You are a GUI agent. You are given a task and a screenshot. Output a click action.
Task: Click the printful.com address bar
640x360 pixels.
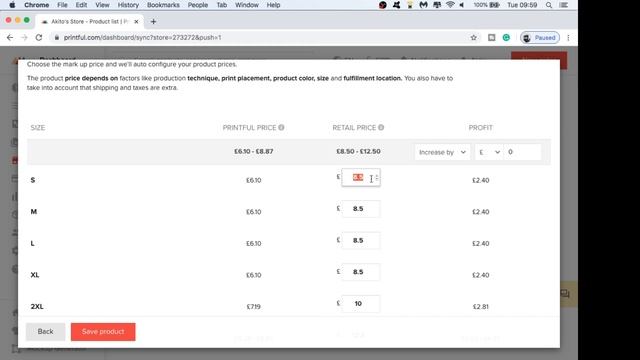click(x=261, y=38)
